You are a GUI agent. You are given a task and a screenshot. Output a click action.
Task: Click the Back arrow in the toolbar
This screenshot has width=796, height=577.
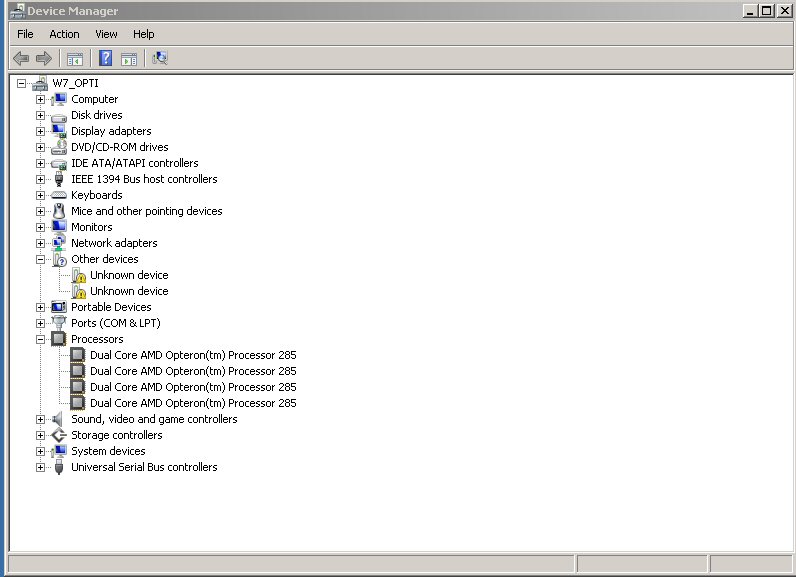click(x=21, y=58)
